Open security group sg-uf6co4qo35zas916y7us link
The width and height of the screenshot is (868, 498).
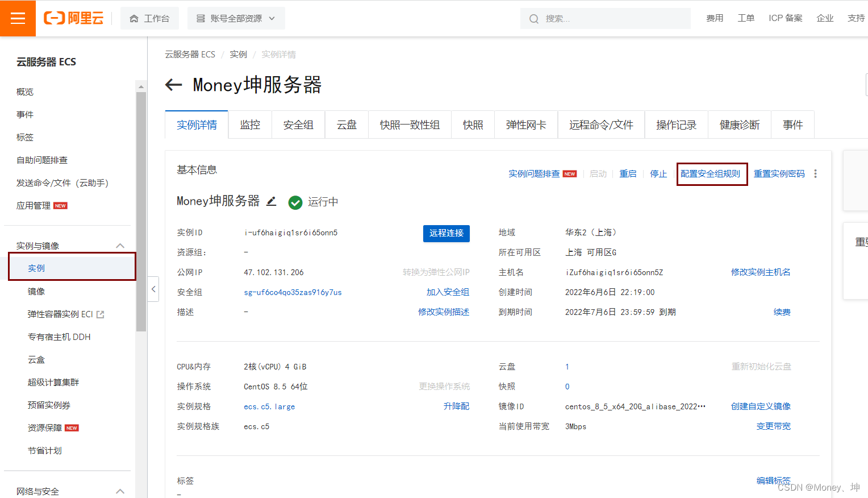click(x=293, y=292)
